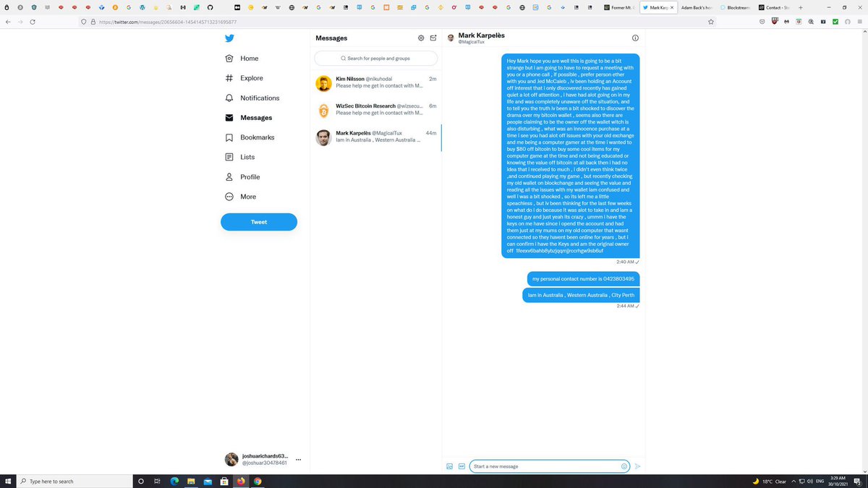
Task: Go to Home in the sidebar
Action: pyautogui.click(x=242, y=59)
